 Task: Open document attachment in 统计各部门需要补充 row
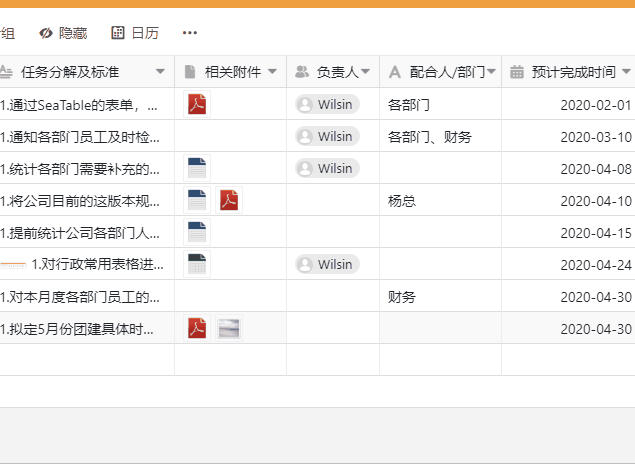(197, 168)
